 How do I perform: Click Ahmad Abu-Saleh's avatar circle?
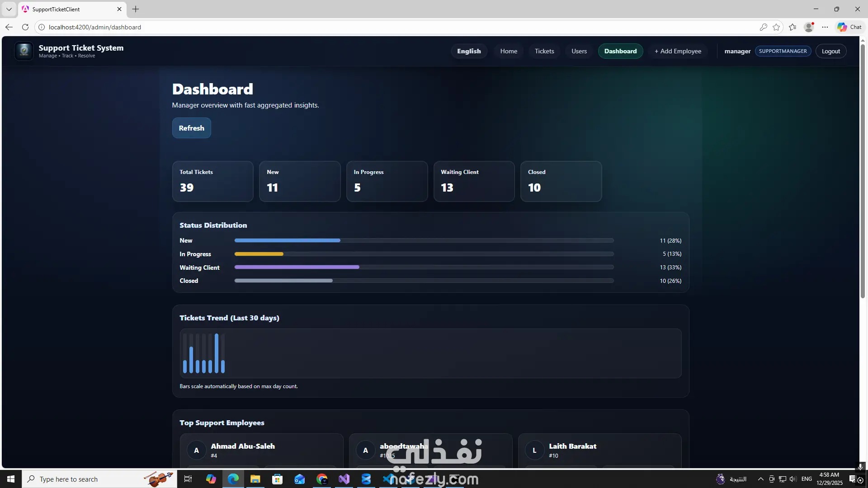[196, 450]
